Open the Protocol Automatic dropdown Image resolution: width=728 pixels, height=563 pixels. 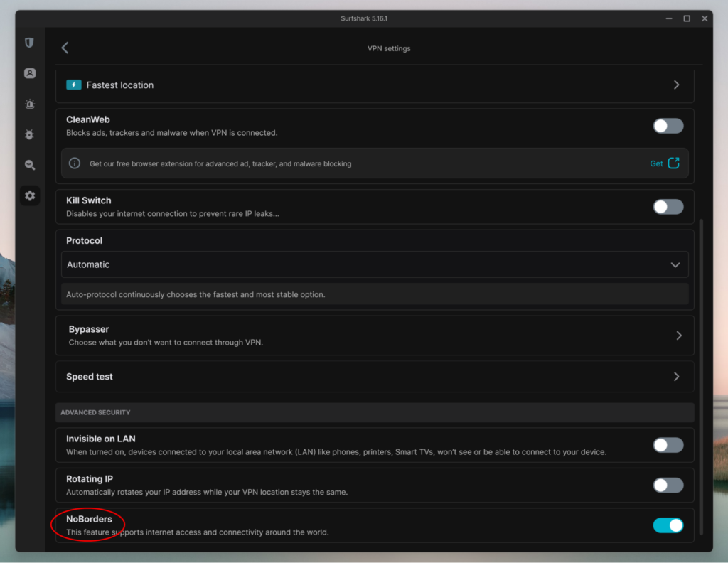375,264
